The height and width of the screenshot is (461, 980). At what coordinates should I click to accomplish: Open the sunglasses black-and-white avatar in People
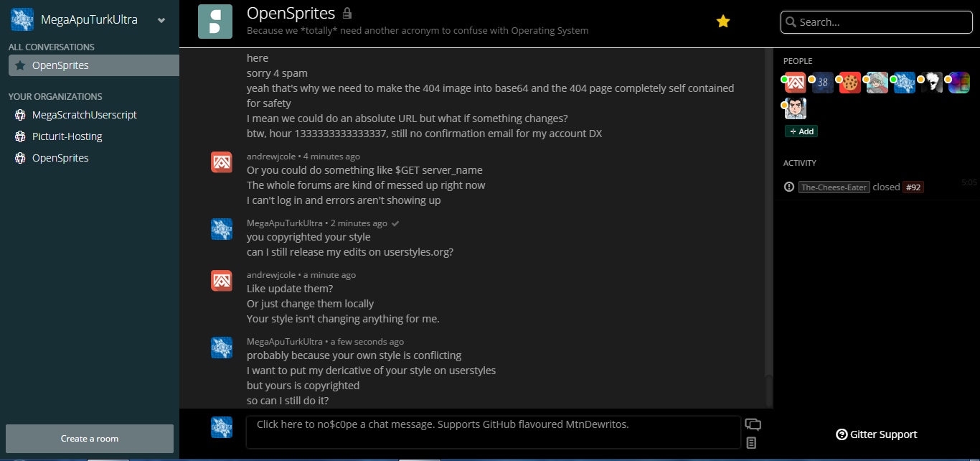[x=932, y=83]
